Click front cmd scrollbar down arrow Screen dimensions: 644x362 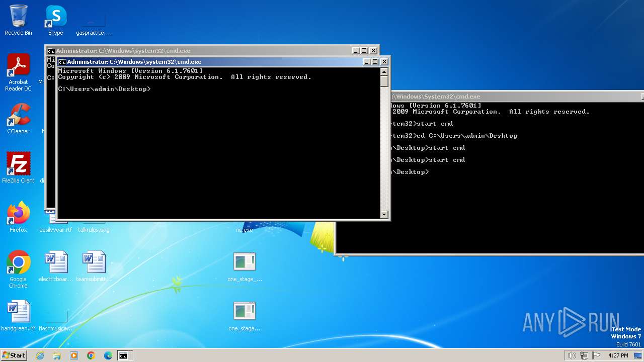[x=384, y=215]
